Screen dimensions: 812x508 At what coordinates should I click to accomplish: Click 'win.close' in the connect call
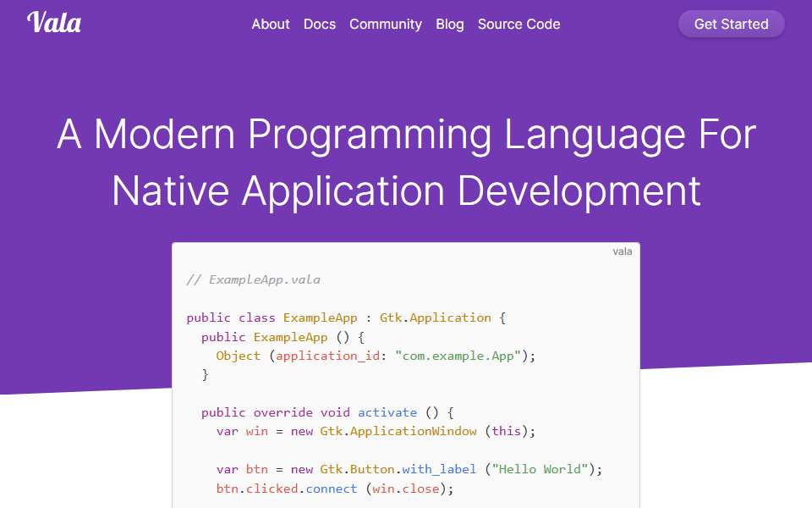pyautogui.click(x=406, y=489)
